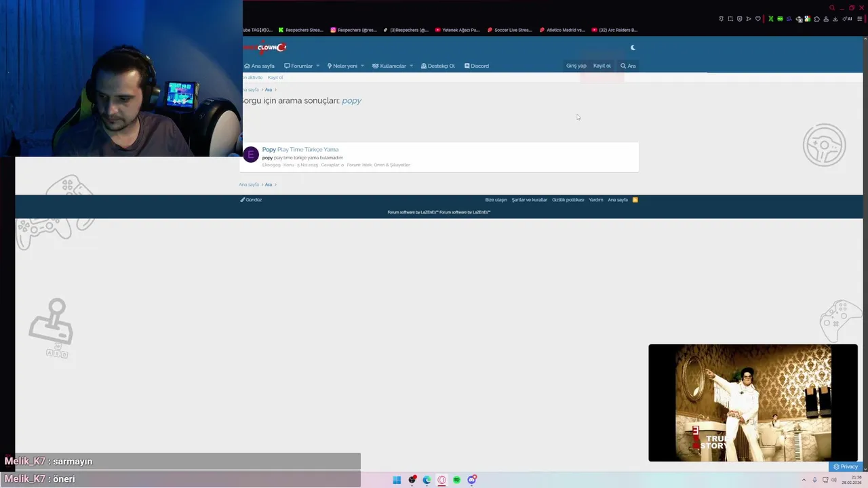Click the browser bookmark heart icon

pyautogui.click(x=757, y=19)
